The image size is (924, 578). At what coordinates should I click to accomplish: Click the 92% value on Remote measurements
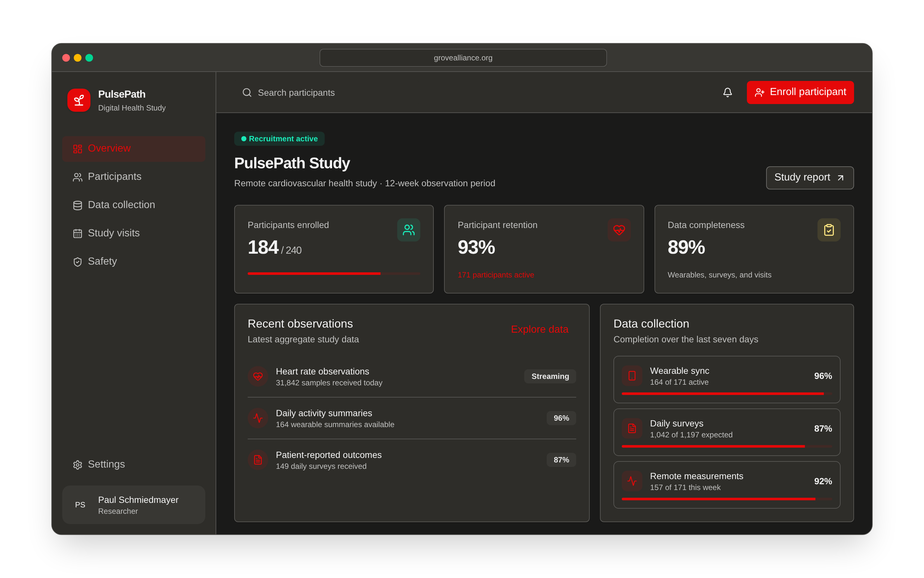(823, 481)
